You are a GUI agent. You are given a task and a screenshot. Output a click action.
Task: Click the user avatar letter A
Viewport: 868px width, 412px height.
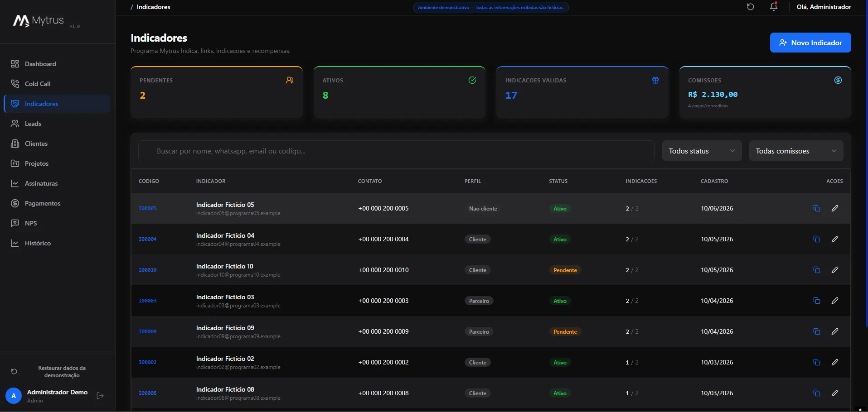(14, 396)
